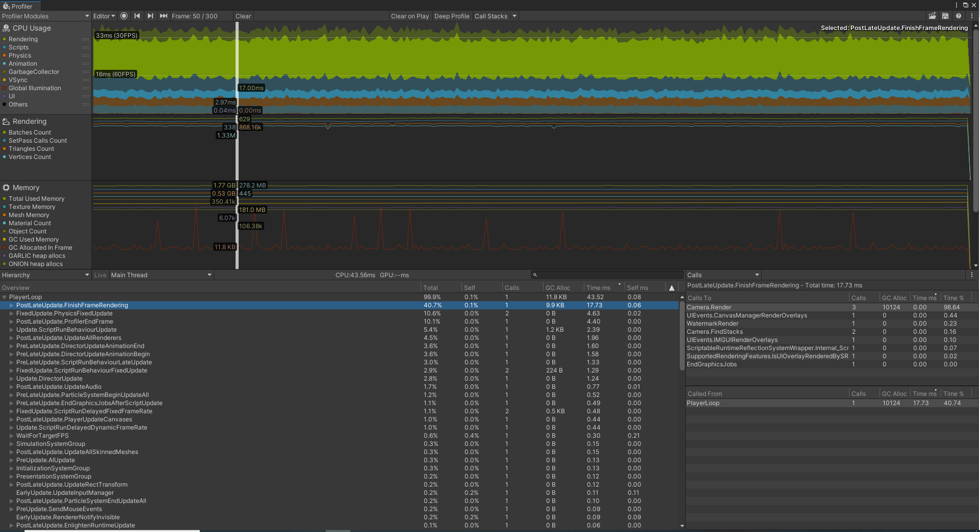This screenshot has height=532, width=980.
Task: Toggle the profiler Record button
Action: (124, 16)
